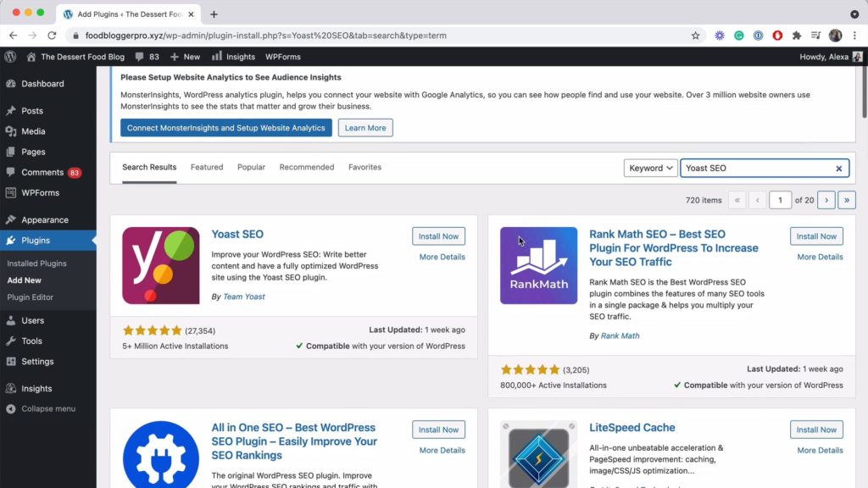Open the Team Yoast author link

[x=243, y=297]
